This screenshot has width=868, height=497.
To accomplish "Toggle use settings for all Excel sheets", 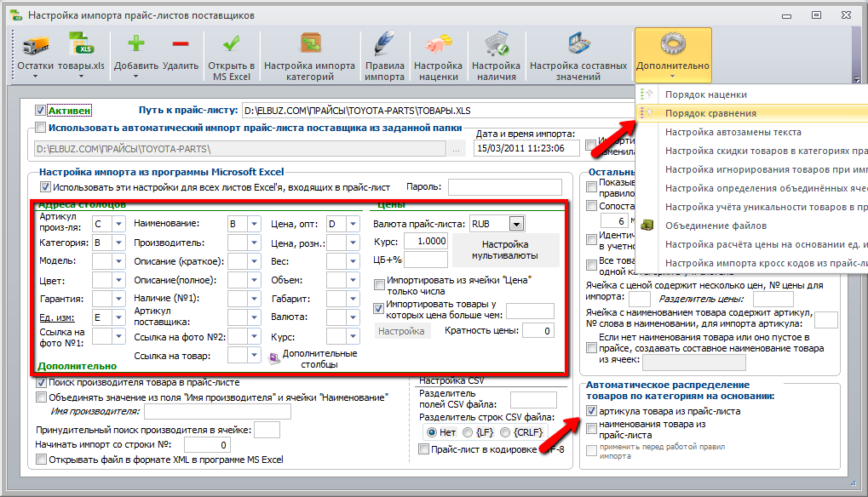I will pos(45,187).
